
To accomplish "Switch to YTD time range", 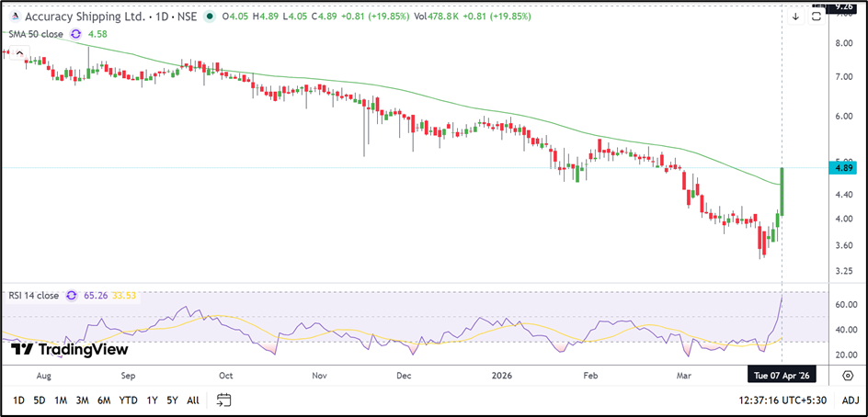I will (129, 400).
